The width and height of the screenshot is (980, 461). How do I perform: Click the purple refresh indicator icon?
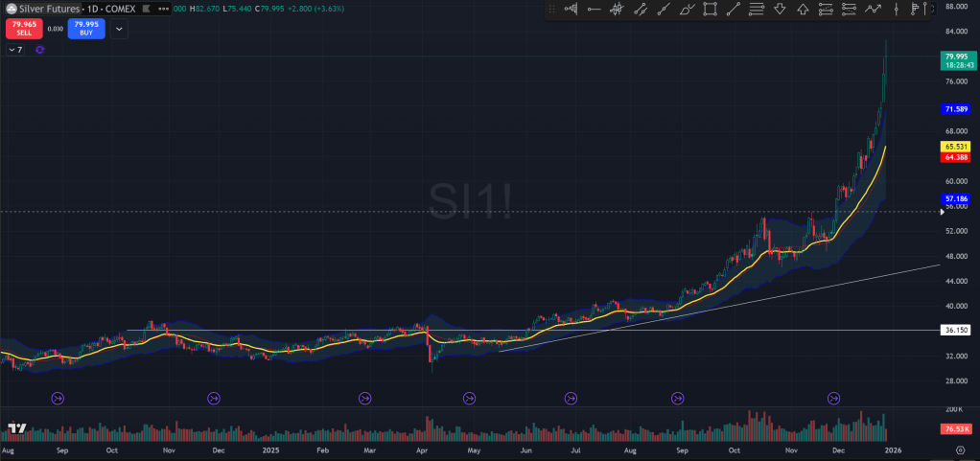pyautogui.click(x=39, y=49)
